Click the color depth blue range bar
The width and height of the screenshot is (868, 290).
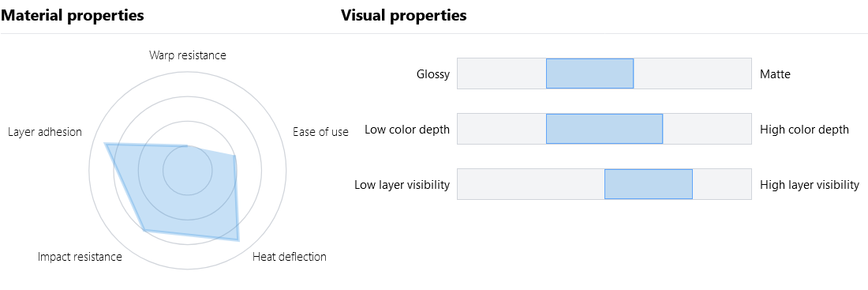(604, 129)
